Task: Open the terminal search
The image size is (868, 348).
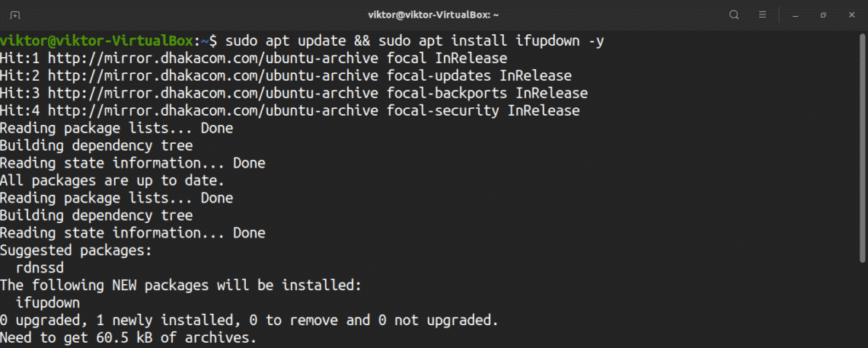Action: point(734,14)
